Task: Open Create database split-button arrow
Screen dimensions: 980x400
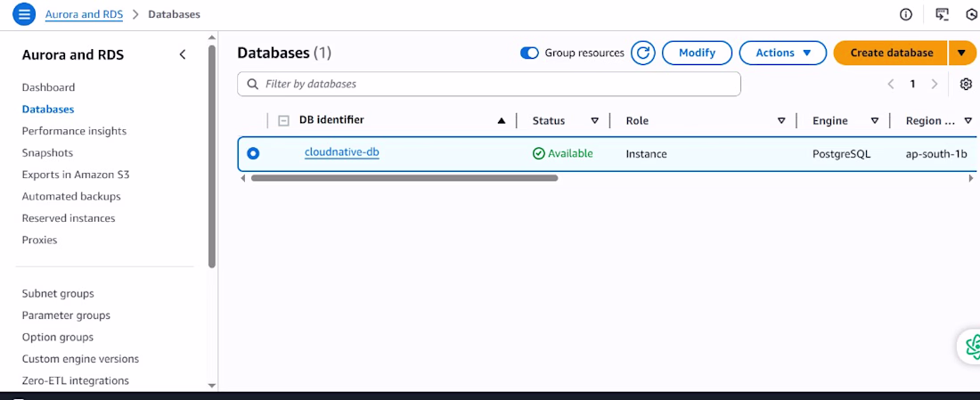Action: click(x=962, y=53)
